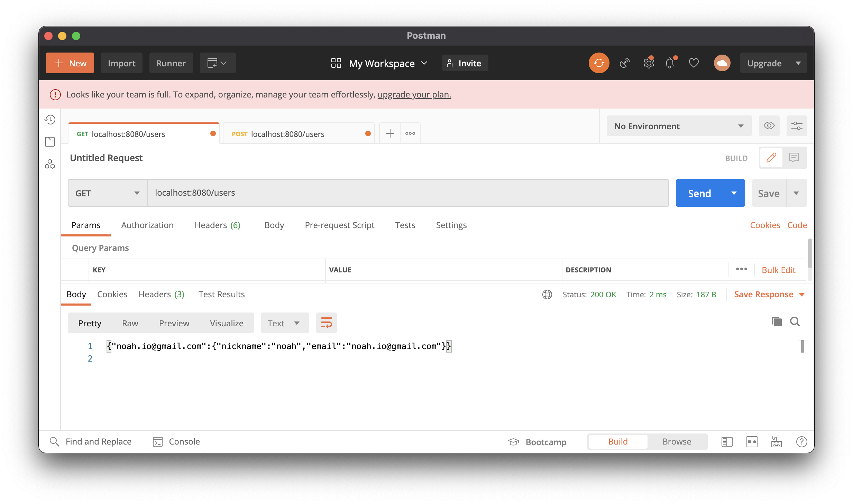Image resolution: width=853 pixels, height=504 pixels.
Task: Open the new window dropdown icon in the toolbar
Action: pyautogui.click(x=218, y=63)
